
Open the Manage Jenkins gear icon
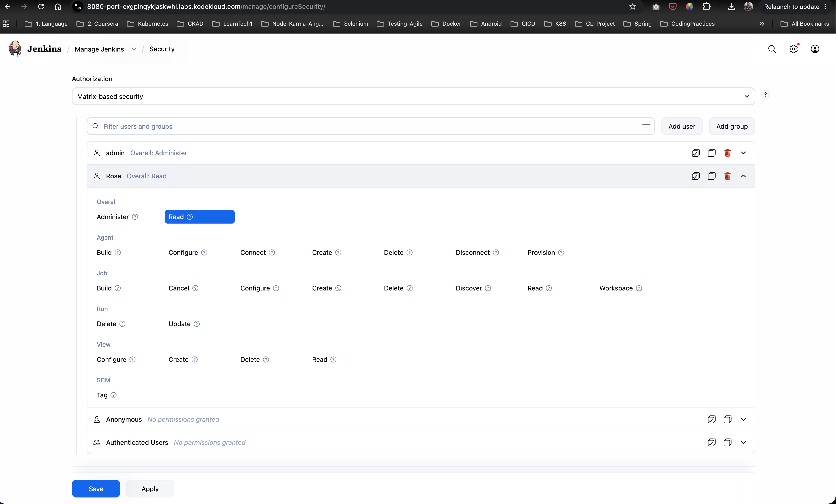pos(793,49)
